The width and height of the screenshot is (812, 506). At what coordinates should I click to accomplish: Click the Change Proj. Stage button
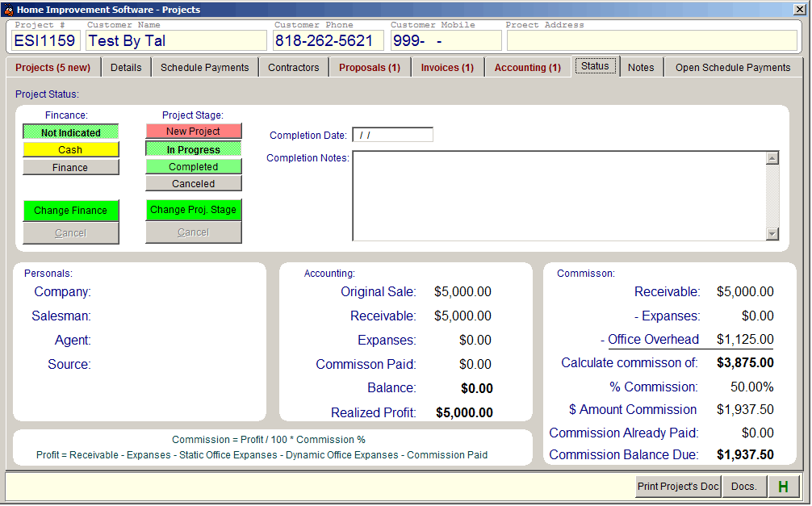[x=194, y=210]
